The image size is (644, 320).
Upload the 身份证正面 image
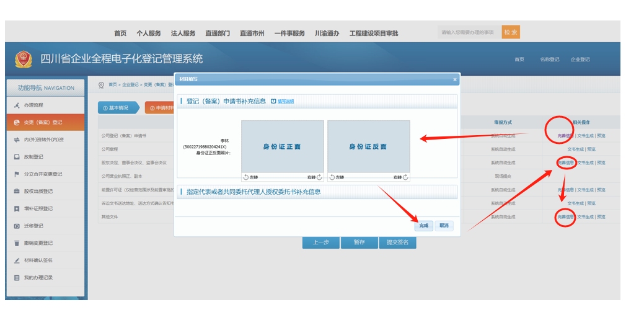coord(282,146)
